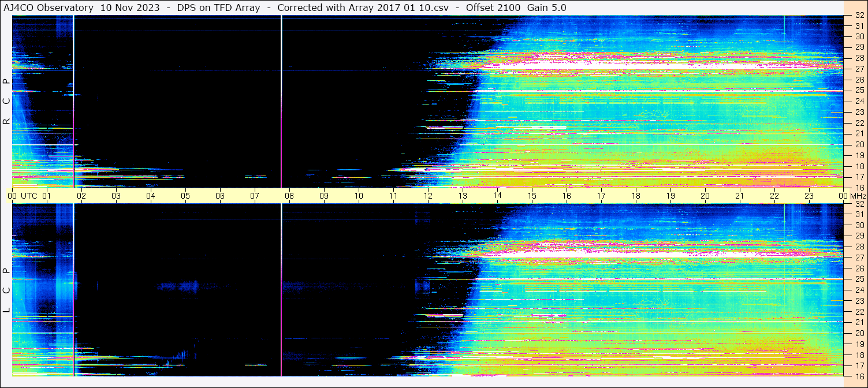
Task: Click the '23' hour tick on the time axis
Action: pos(809,196)
